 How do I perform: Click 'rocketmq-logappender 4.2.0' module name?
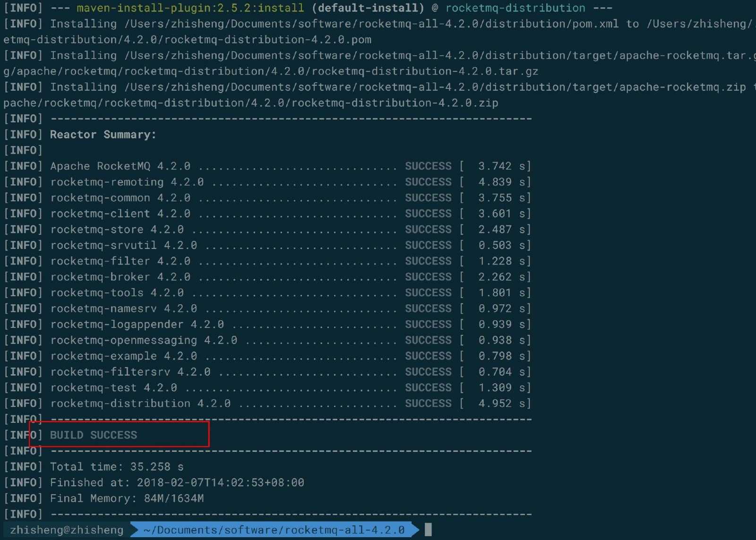pos(137,325)
